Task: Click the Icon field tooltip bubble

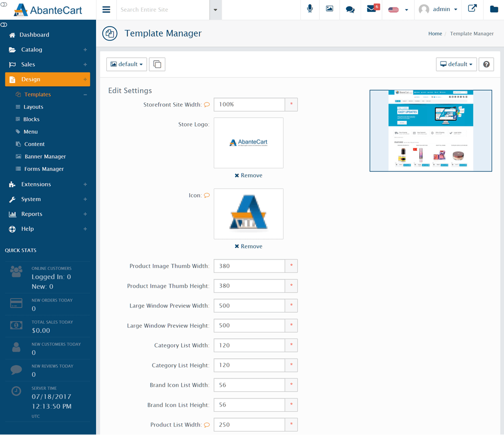Action: point(207,195)
